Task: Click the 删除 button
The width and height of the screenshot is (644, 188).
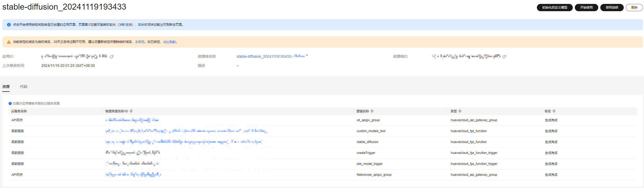Action: point(634,8)
